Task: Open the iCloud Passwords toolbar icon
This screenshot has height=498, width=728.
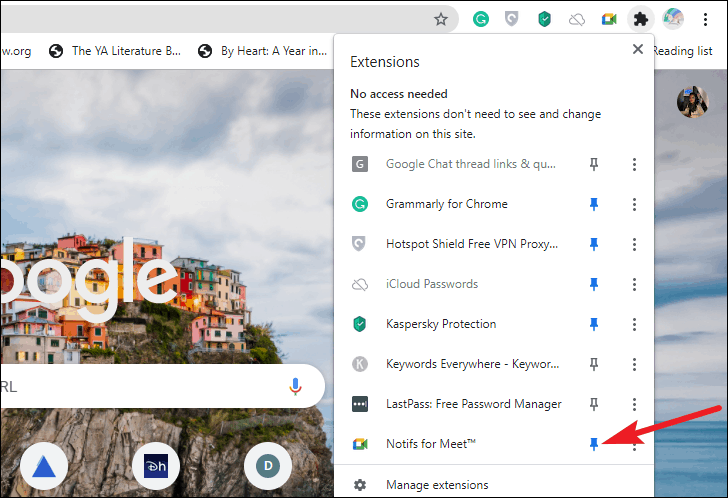Action: 577,19
